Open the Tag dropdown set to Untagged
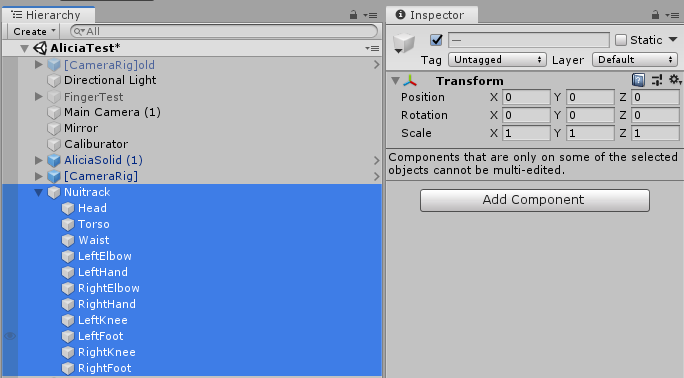 497,60
